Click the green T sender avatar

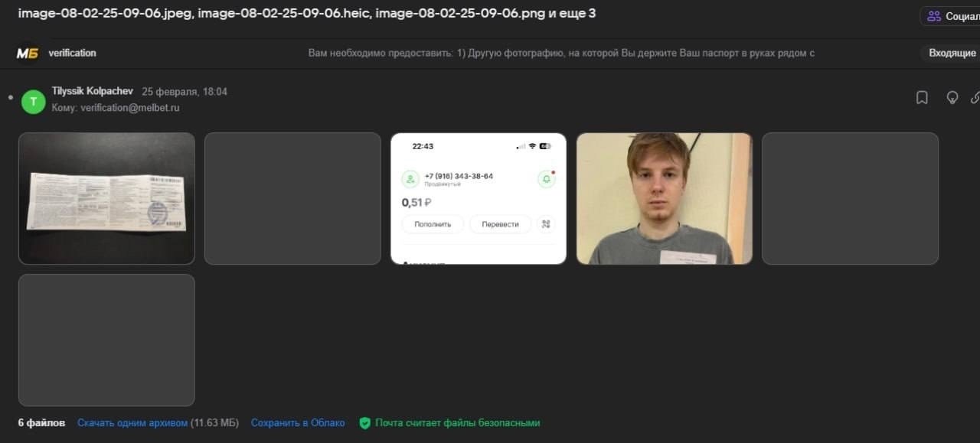pos(33,102)
